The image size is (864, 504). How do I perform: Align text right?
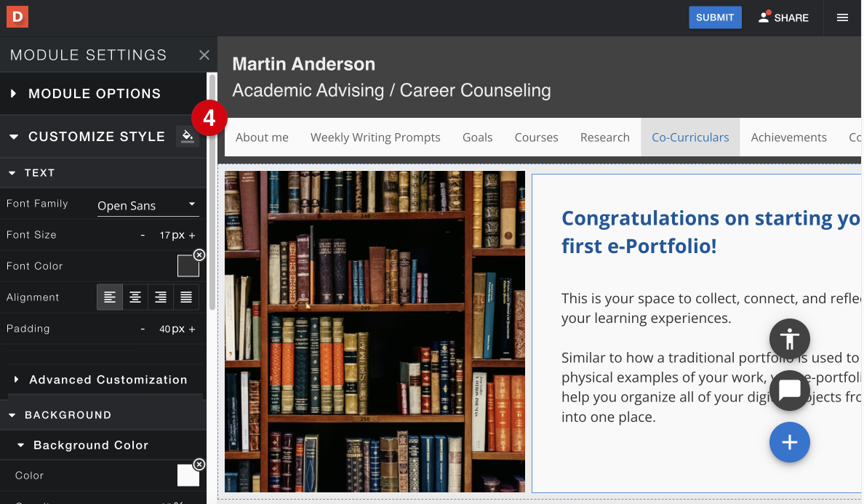160,297
